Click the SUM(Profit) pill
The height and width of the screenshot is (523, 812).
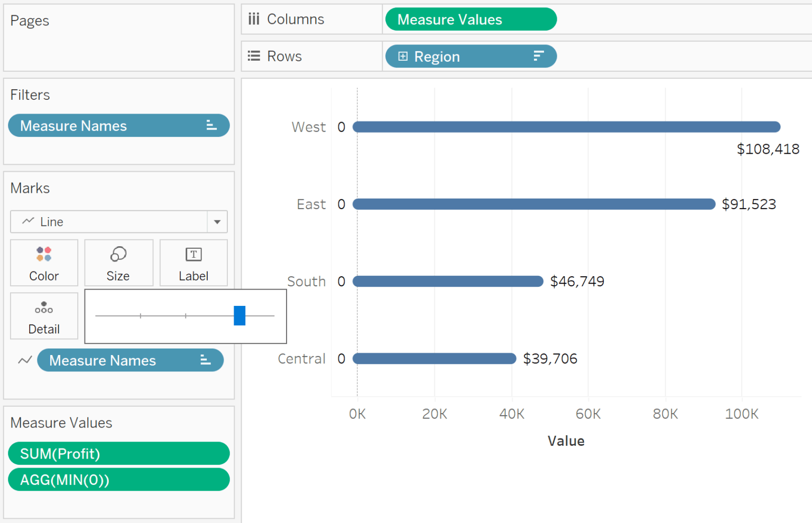118,453
